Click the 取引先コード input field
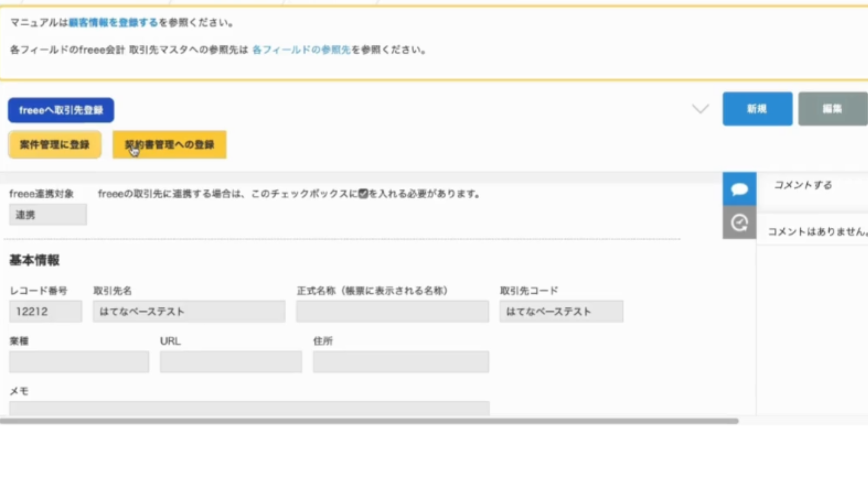The width and height of the screenshot is (868, 488). [x=561, y=311]
